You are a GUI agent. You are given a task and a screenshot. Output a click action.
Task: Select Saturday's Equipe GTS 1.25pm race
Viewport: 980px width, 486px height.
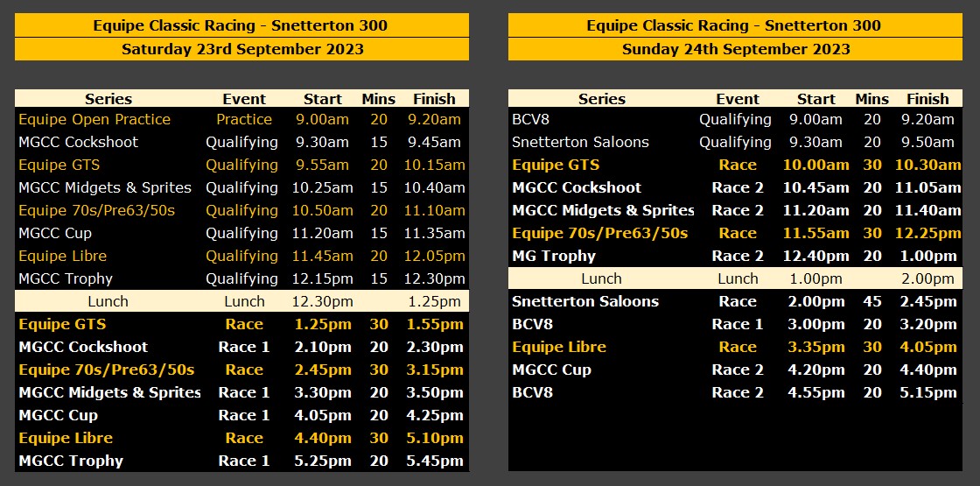(x=241, y=324)
